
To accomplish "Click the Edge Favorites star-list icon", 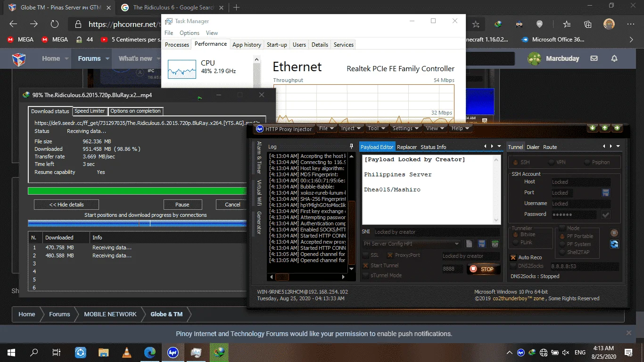I will [567, 25].
